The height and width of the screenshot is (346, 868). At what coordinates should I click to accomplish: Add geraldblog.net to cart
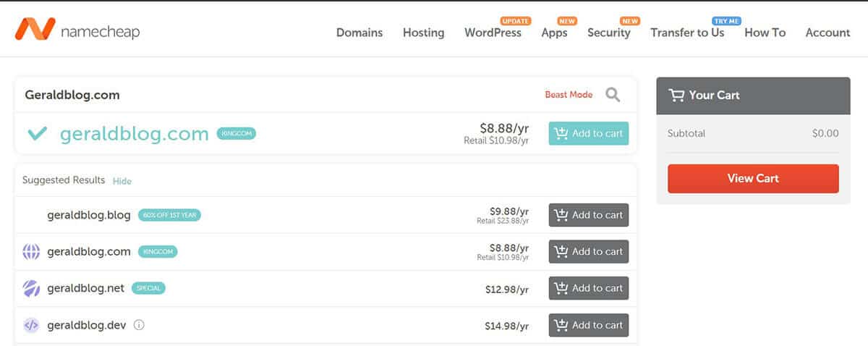588,288
